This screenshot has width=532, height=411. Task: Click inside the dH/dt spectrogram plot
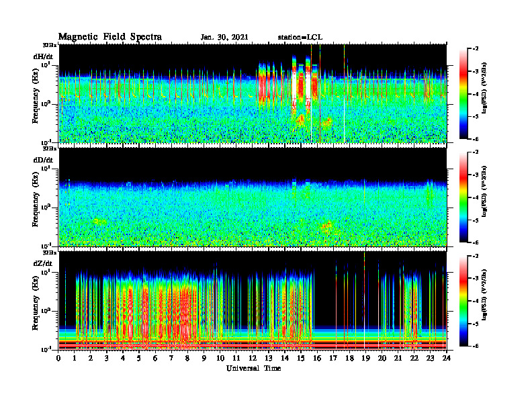[x=253, y=93]
